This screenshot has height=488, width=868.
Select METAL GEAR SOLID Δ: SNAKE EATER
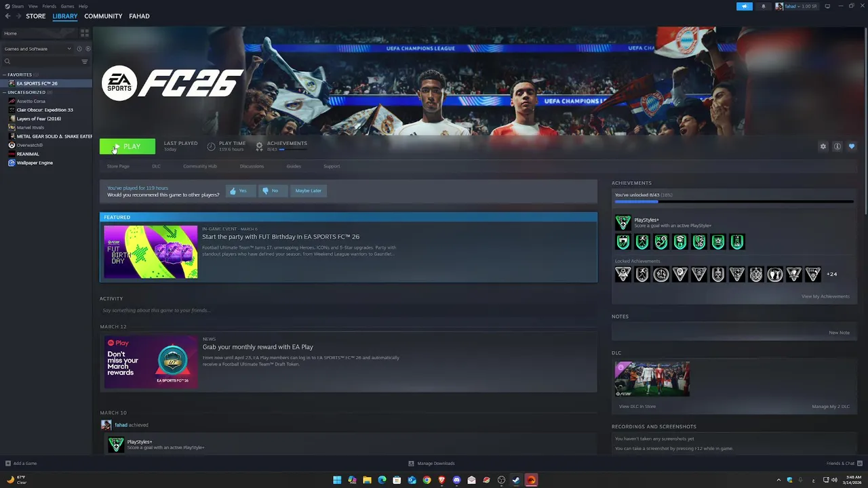(x=54, y=136)
